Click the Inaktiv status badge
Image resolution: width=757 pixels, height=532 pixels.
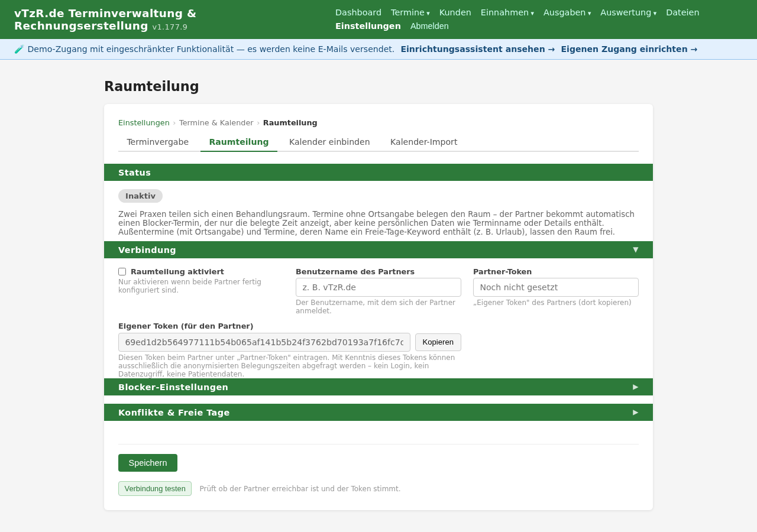(x=140, y=196)
